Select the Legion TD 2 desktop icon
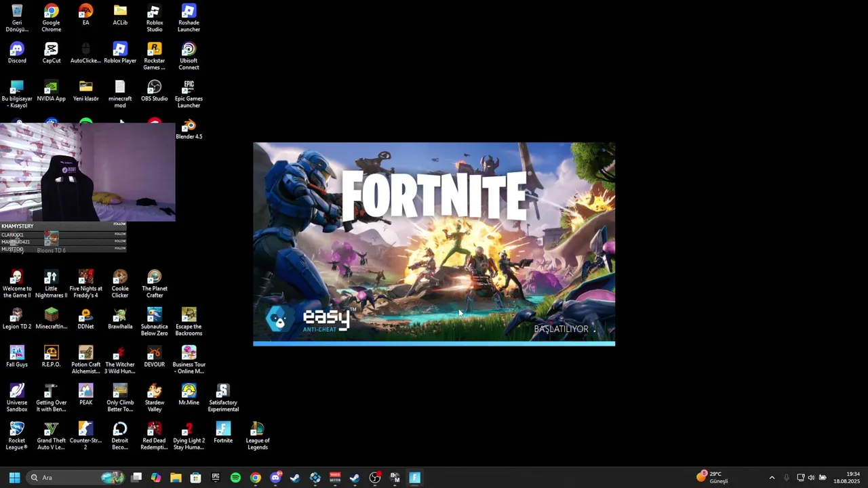The width and height of the screenshot is (868, 488). pyautogui.click(x=17, y=319)
